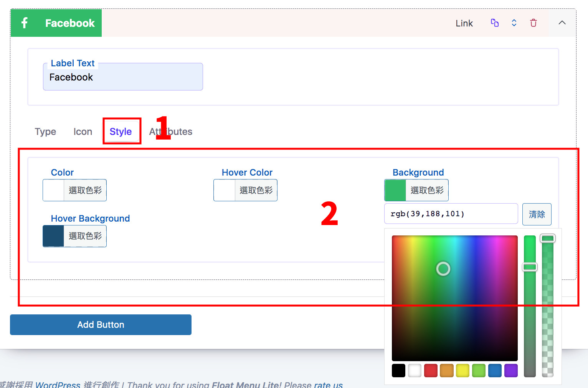Click the reorder up-down arrows icon

click(514, 23)
